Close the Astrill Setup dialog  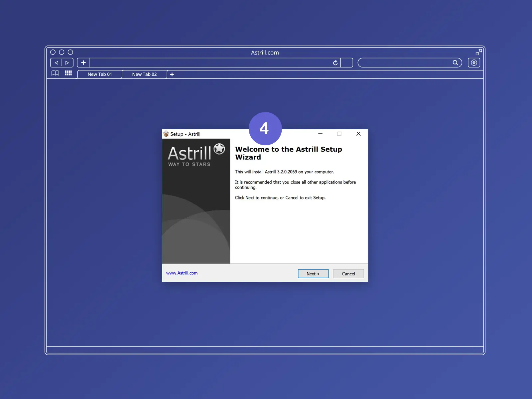(x=358, y=134)
